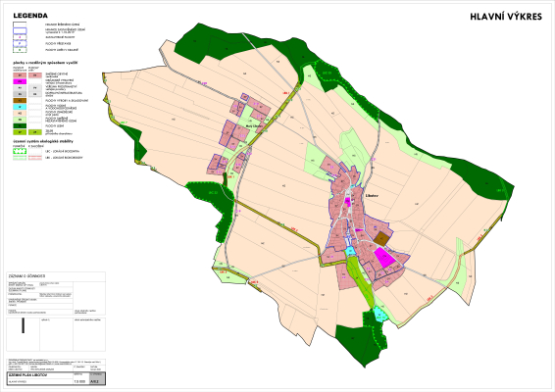
Task: Click the brown legend swatch for production areas
Action: click(20, 101)
